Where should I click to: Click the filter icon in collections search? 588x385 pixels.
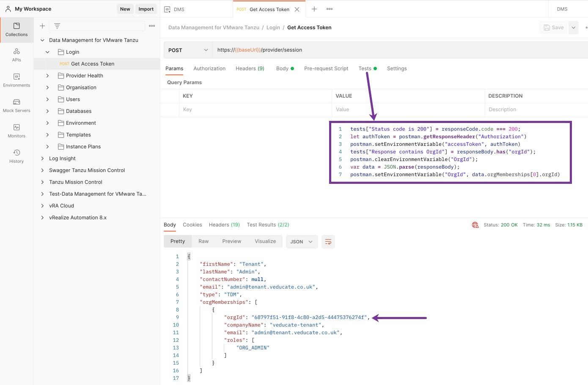point(57,26)
